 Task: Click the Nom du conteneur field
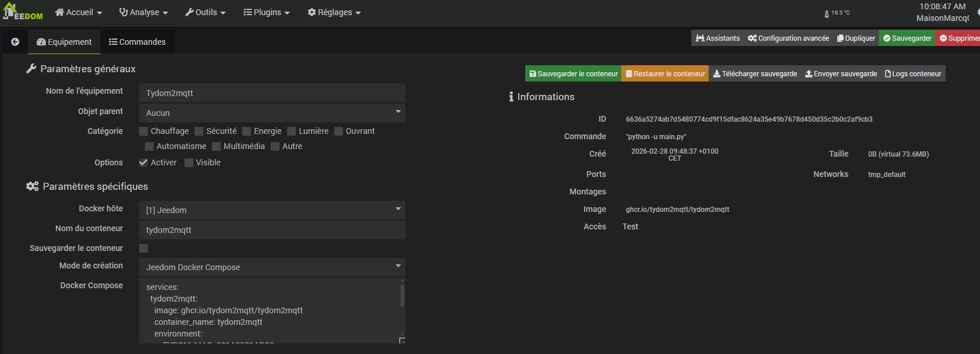pyautogui.click(x=271, y=230)
